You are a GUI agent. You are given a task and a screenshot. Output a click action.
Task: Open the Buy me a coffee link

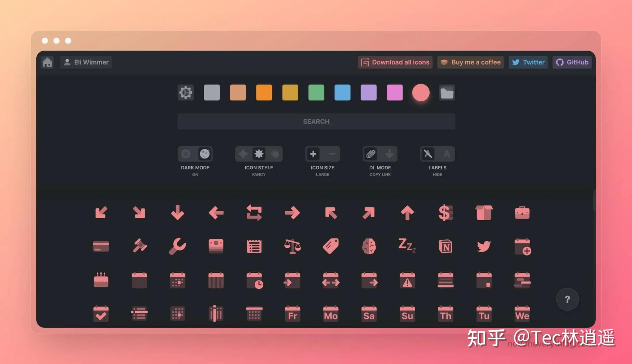[470, 62]
